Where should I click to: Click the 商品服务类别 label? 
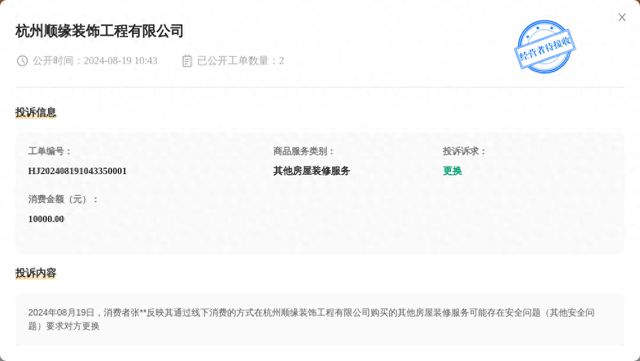point(303,152)
